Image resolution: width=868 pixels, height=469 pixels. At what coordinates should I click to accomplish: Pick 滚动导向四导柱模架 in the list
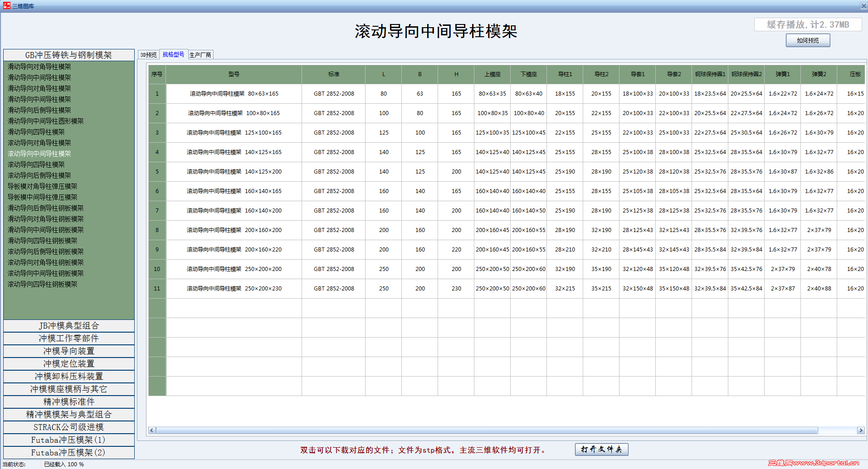(36, 164)
